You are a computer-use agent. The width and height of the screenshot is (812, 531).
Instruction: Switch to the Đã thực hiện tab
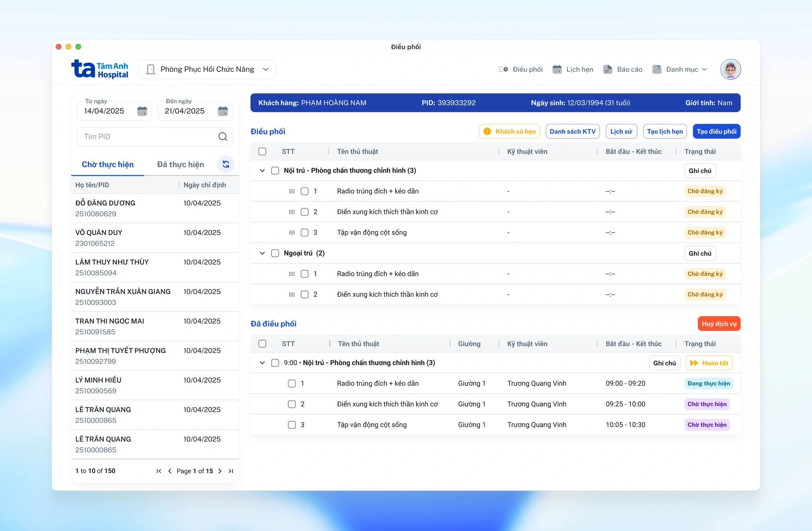pyautogui.click(x=180, y=165)
